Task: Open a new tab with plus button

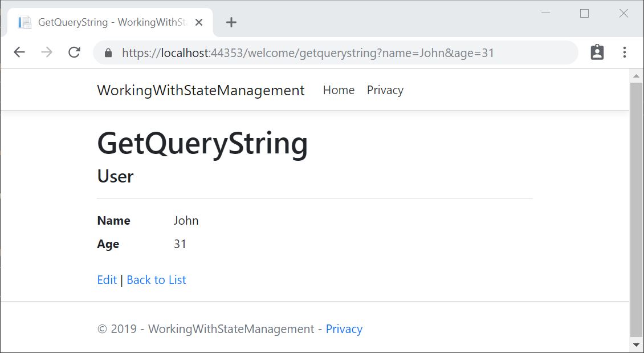Action: click(x=231, y=22)
